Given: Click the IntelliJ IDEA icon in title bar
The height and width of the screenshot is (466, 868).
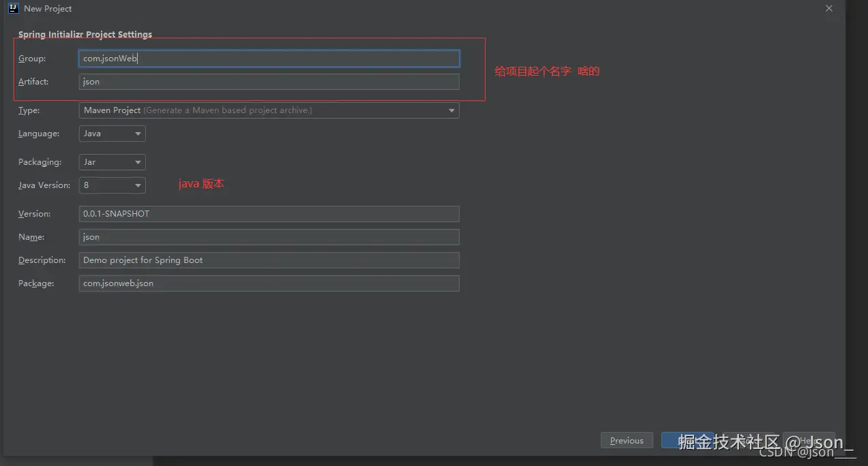Looking at the screenshot, I should 13,8.
